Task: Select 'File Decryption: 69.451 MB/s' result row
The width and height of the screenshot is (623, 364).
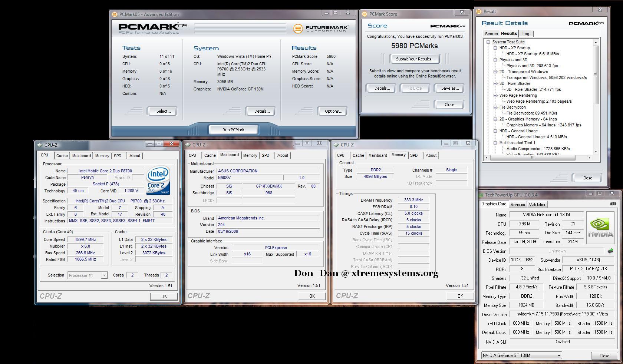Action: click(x=532, y=113)
